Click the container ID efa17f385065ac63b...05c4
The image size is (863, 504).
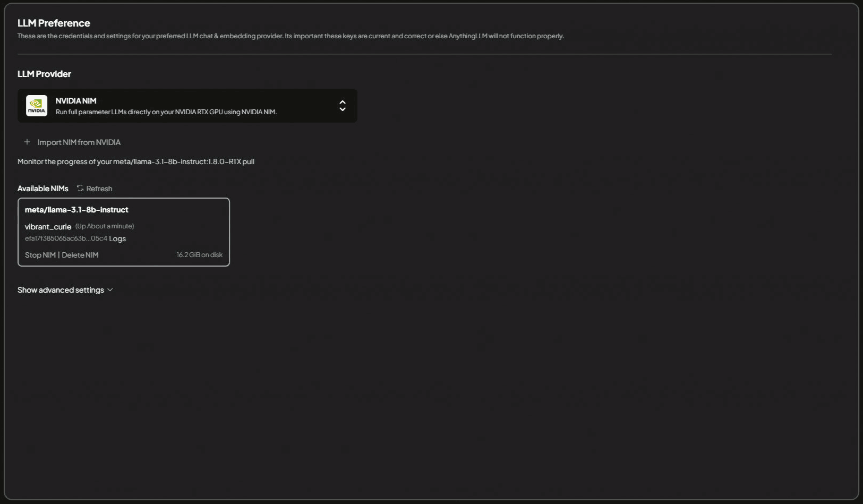66,238
